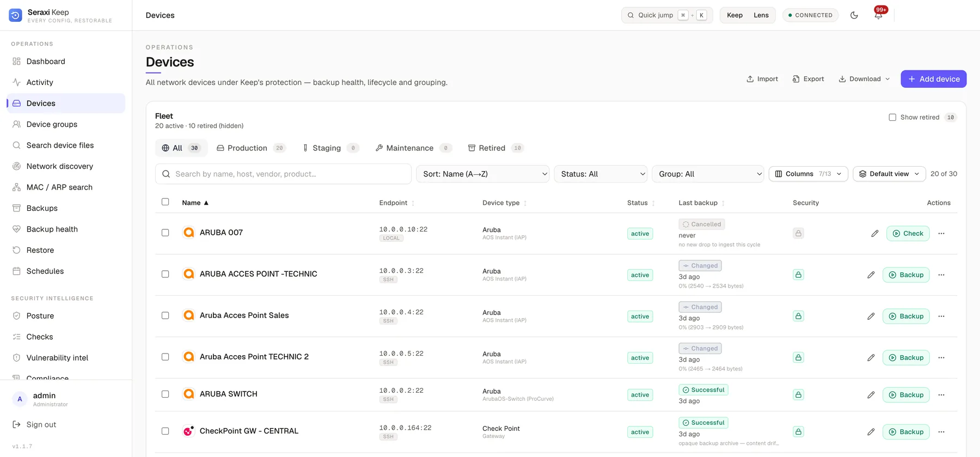
Task: Sort by the Endpoint column header
Action: [397, 203]
